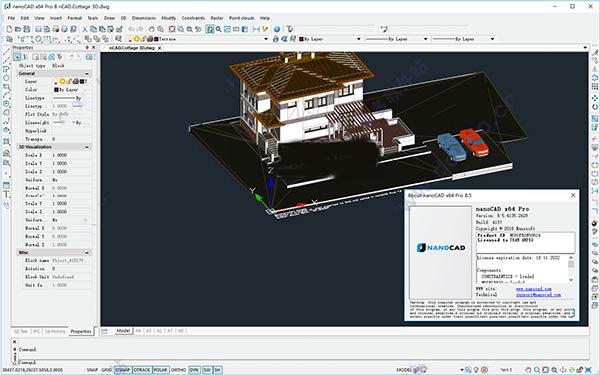Click the New document icon
The width and height of the screenshot is (600, 375).
pos(9,29)
